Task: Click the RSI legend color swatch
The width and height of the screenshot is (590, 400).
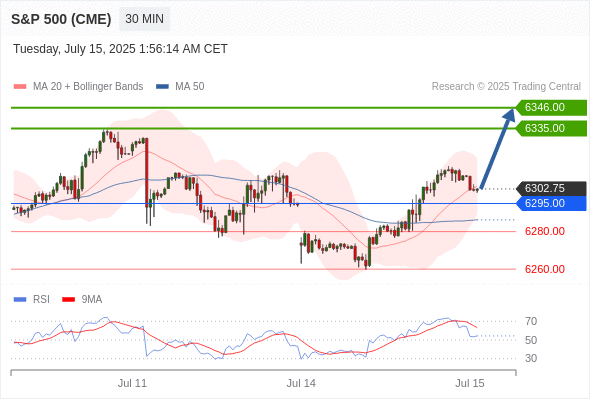Action: [x=20, y=300]
